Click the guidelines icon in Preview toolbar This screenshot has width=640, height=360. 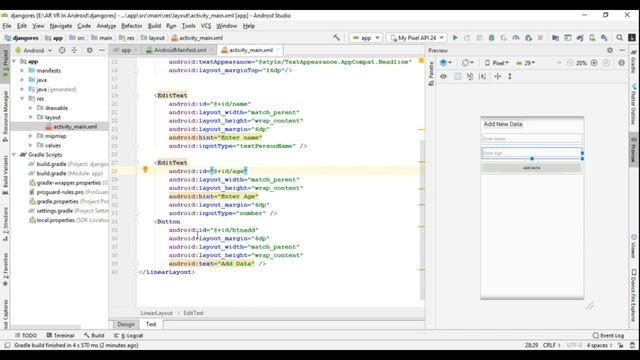pos(498,76)
